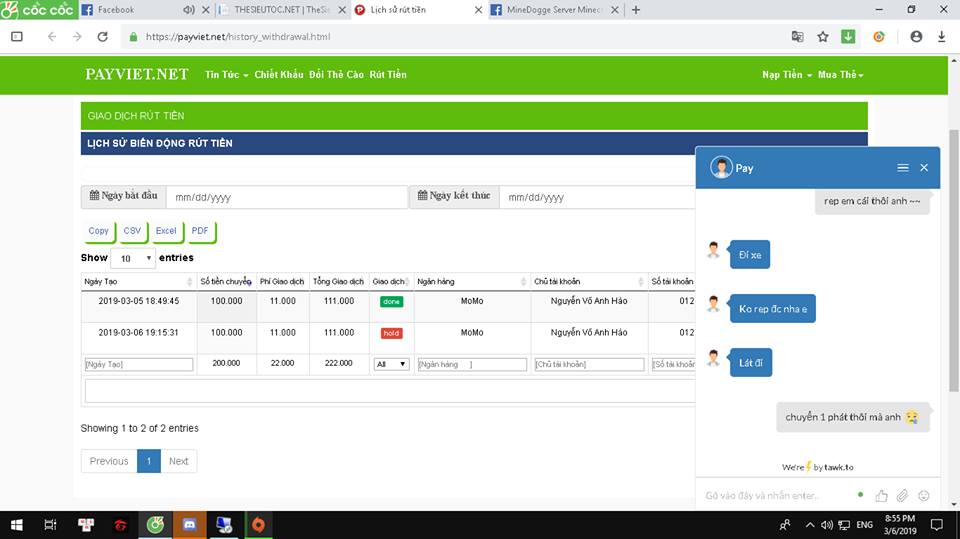The image size is (960, 539).
Task: Click the address bar URL
Action: pos(238,37)
